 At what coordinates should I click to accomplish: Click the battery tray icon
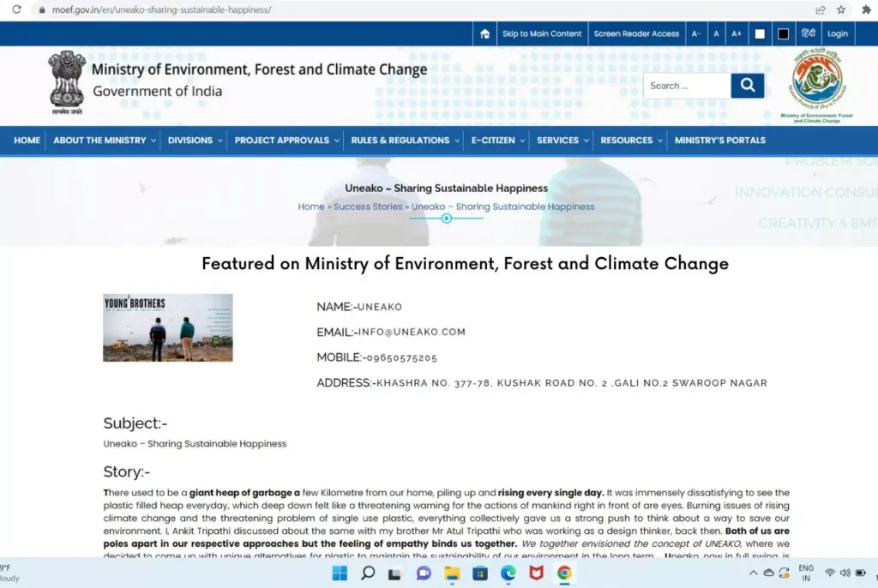[x=861, y=573]
